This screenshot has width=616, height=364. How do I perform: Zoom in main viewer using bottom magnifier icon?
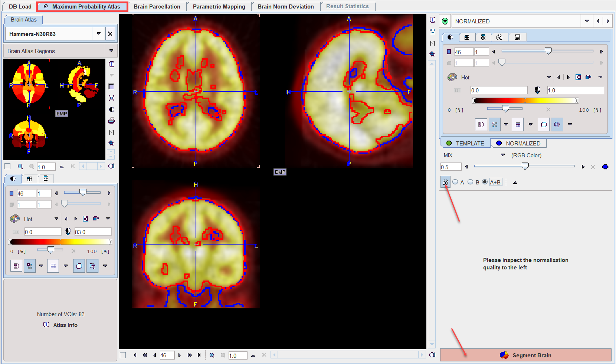pyautogui.click(x=212, y=355)
